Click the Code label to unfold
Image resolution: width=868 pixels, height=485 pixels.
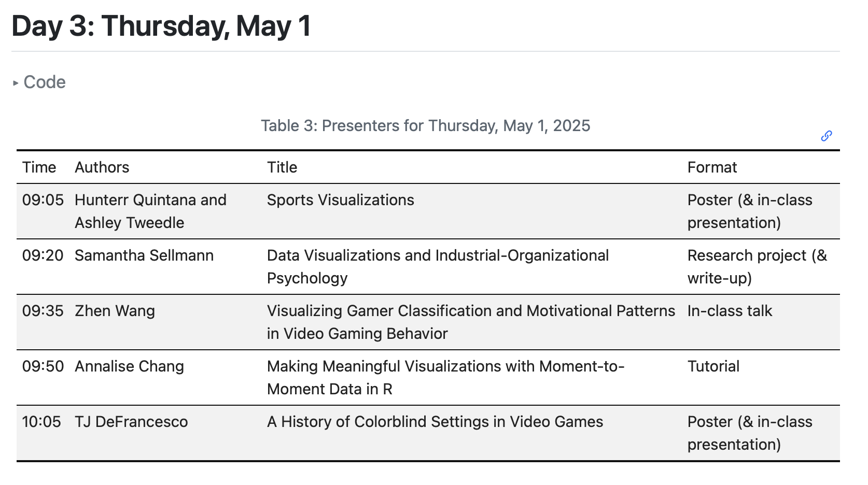(45, 82)
